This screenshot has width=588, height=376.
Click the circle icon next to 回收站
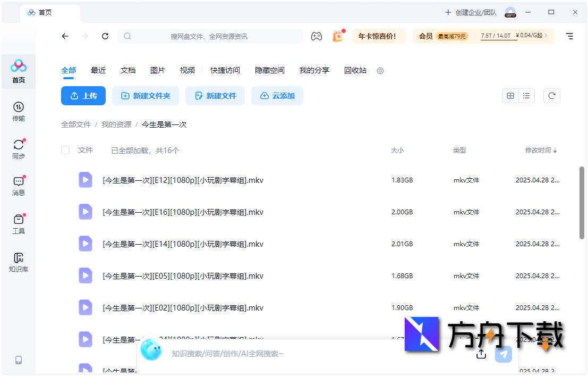coord(380,70)
